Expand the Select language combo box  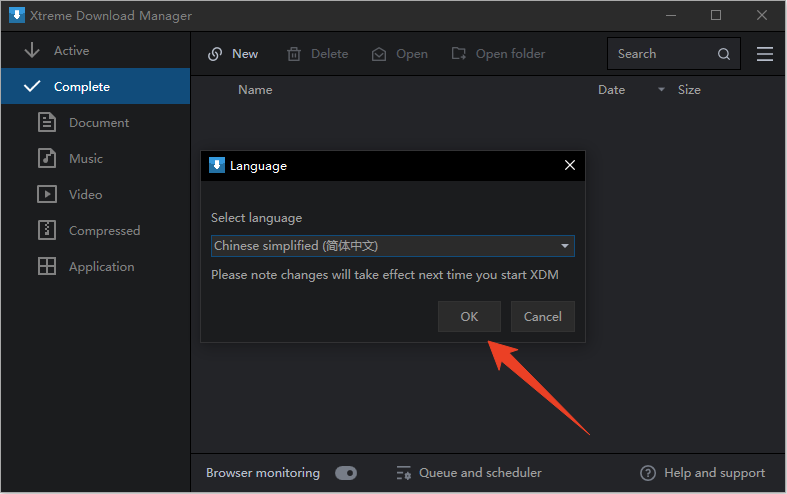(x=392, y=246)
